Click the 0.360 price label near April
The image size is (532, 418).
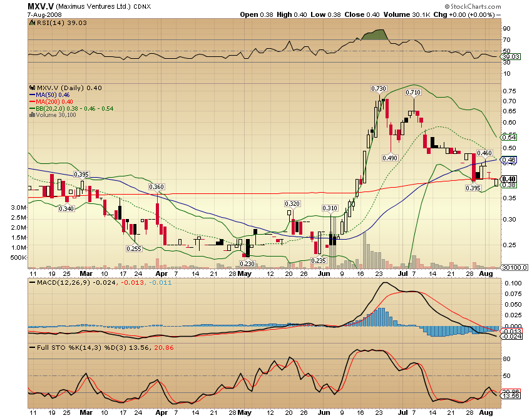point(156,186)
